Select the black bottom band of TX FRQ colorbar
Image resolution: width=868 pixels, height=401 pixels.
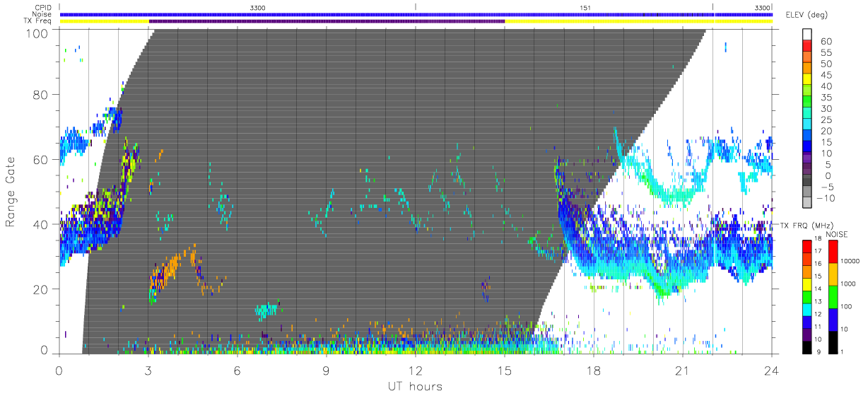807,347
